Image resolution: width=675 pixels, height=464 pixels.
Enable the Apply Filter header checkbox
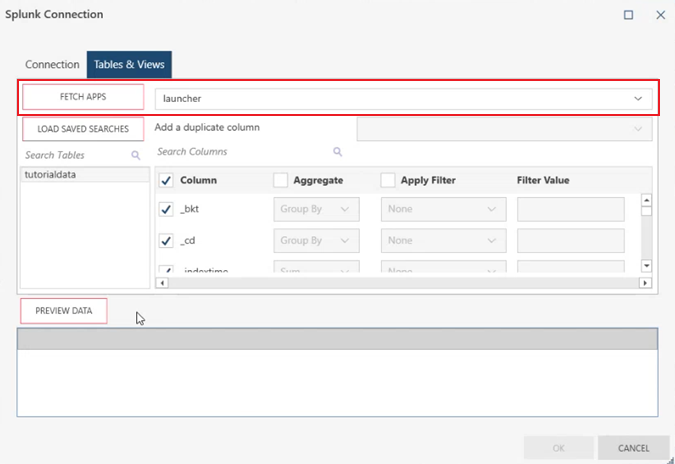click(x=388, y=180)
